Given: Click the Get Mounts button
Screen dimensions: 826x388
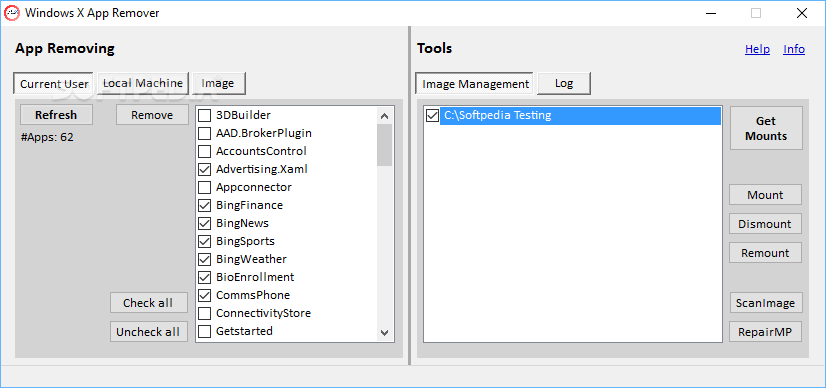Looking at the screenshot, I should 766,128.
